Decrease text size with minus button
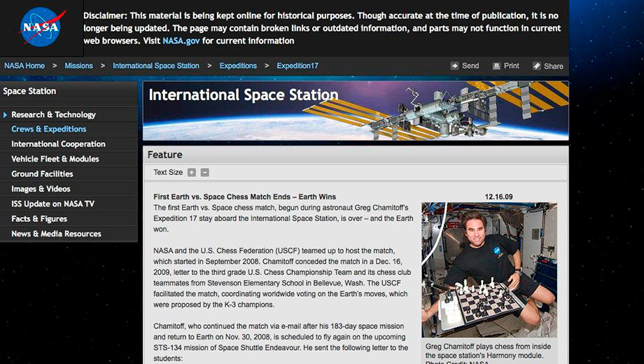This screenshot has height=364, width=644. coord(205,173)
